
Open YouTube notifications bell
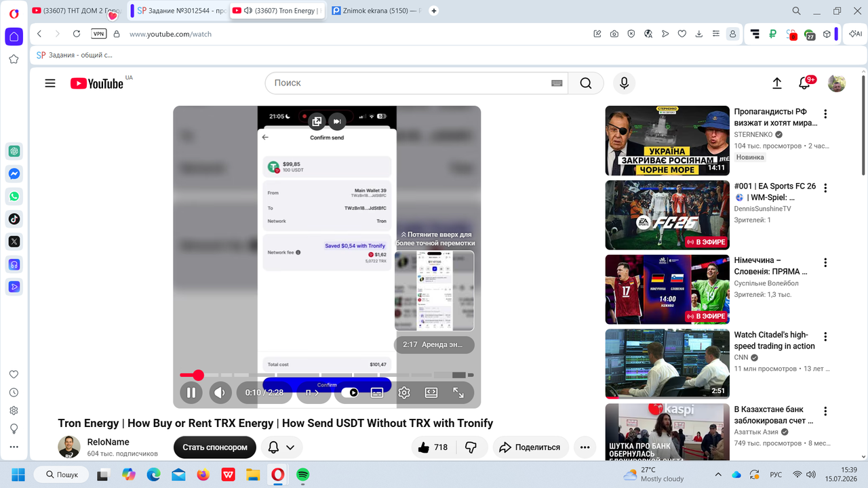pyautogui.click(x=804, y=83)
